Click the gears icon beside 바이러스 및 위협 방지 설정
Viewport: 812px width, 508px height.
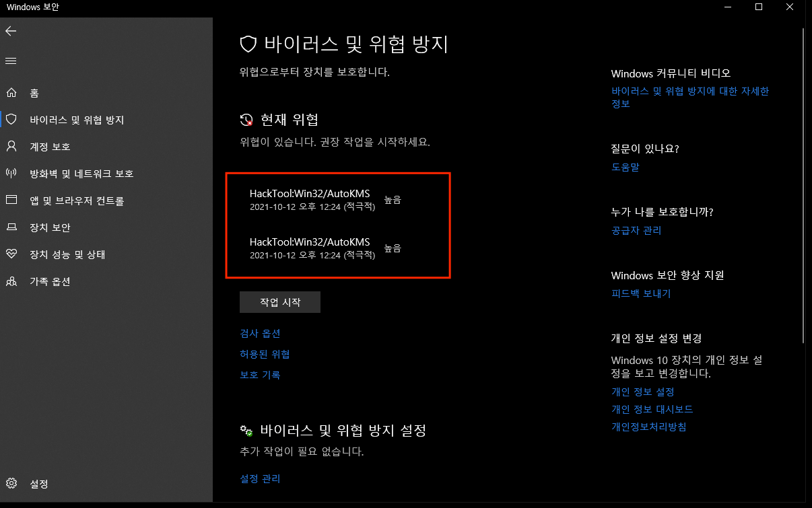(246, 431)
